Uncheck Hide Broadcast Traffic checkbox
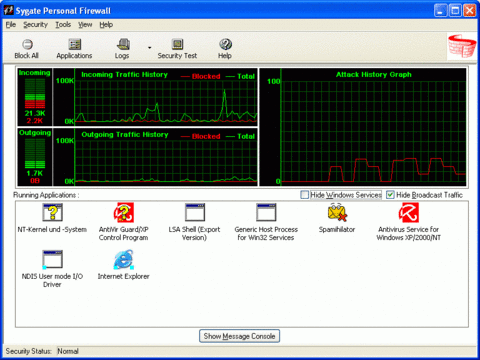The image size is (480, 360). (390, 195)
